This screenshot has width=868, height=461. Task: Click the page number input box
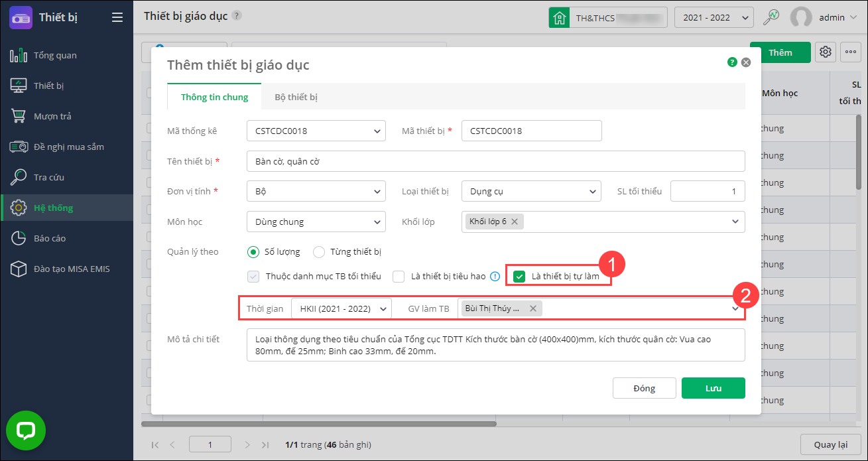[x=210, y=444]
